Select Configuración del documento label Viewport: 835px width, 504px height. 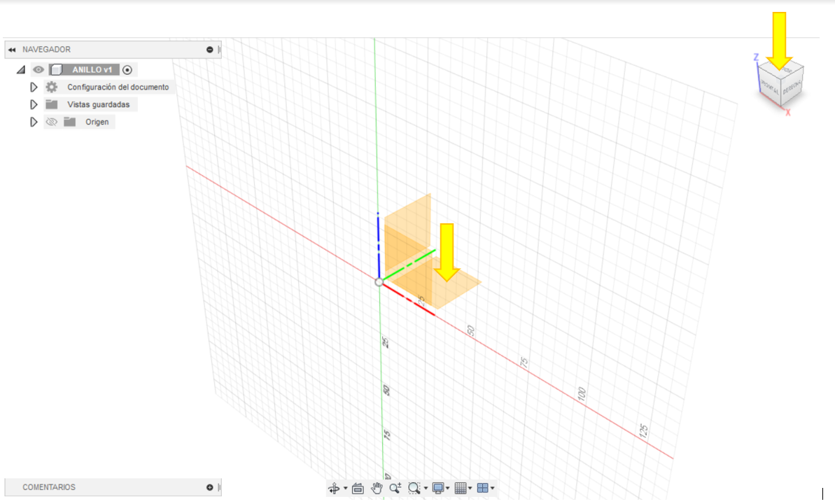coord(118,87)
